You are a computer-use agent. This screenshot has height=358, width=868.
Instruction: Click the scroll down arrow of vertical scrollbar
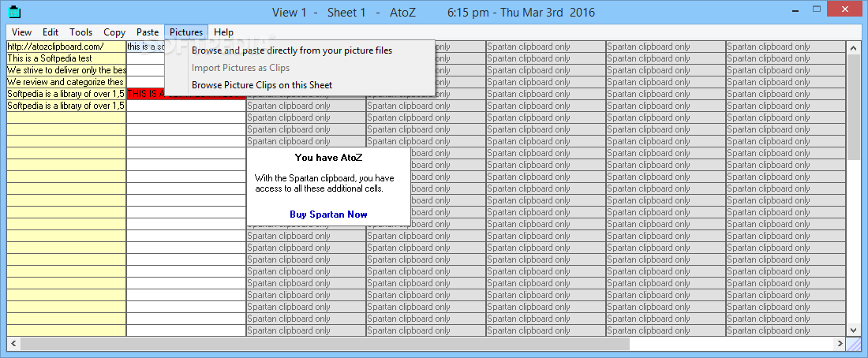pyautogui.click(x=854, y=330)
